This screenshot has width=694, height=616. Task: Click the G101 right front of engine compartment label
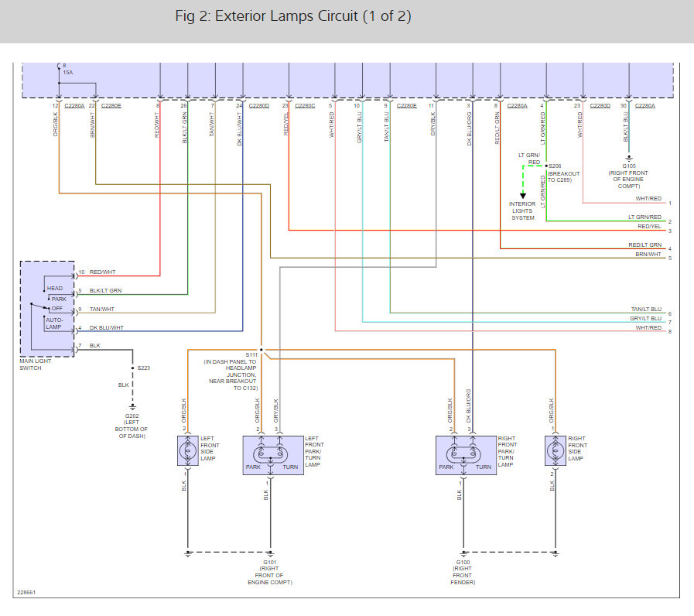[x=270, y=572]
